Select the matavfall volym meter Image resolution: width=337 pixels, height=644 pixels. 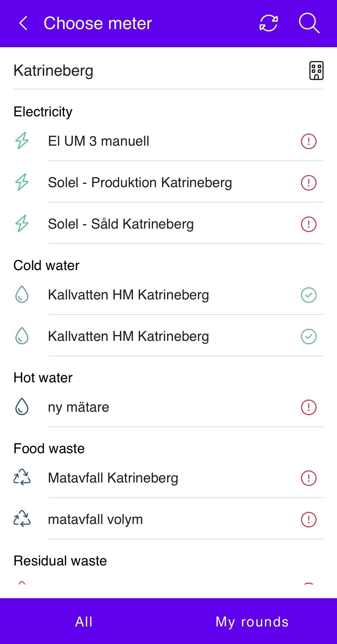coord(95,519)
